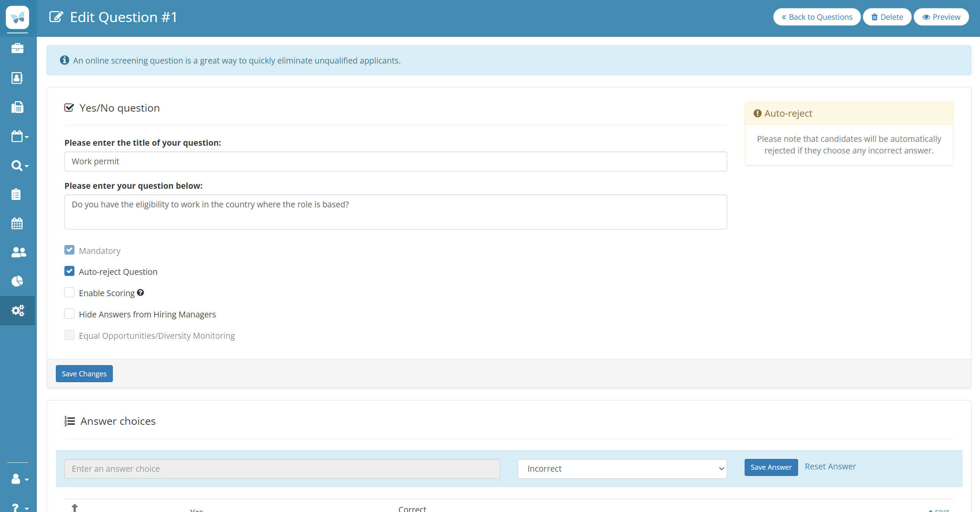
Task: Open the Incorrect answer type dropdown
Action: (622, 469)
